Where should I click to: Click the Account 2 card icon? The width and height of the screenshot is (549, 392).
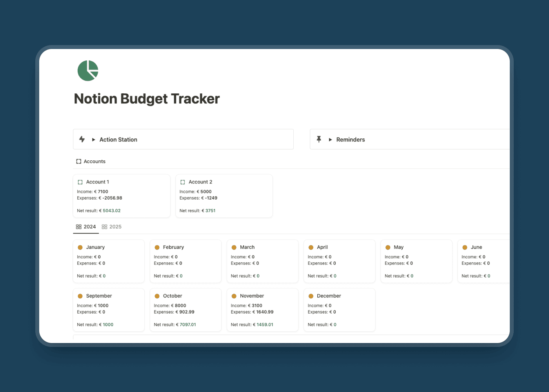point(183,182)
